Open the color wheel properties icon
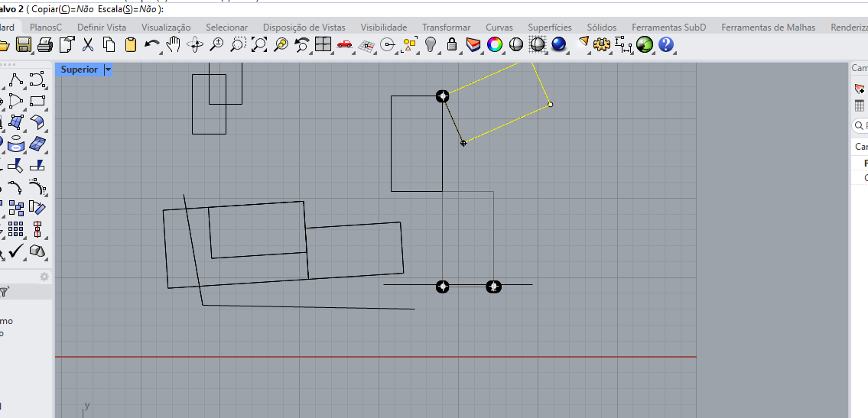Image resolution: width=868 pixels, height=418 pixels. (494, 44)
